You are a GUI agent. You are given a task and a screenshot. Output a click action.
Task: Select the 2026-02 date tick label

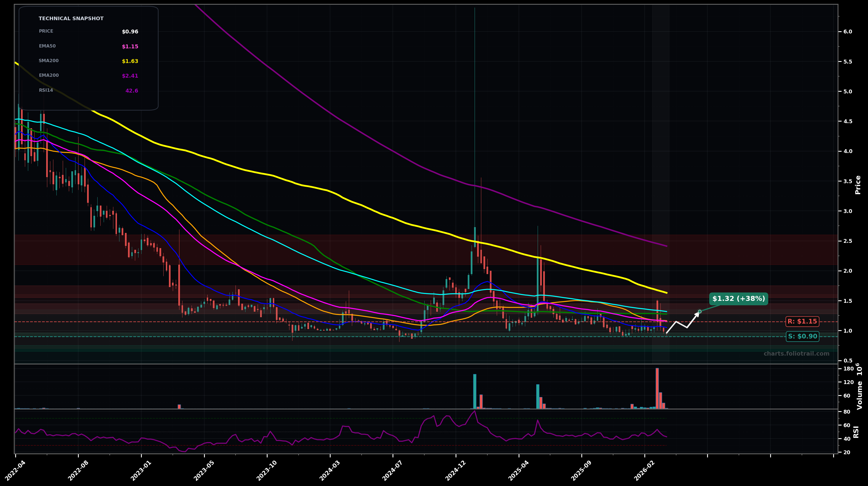pyautogui.click(x=644, y=471)
